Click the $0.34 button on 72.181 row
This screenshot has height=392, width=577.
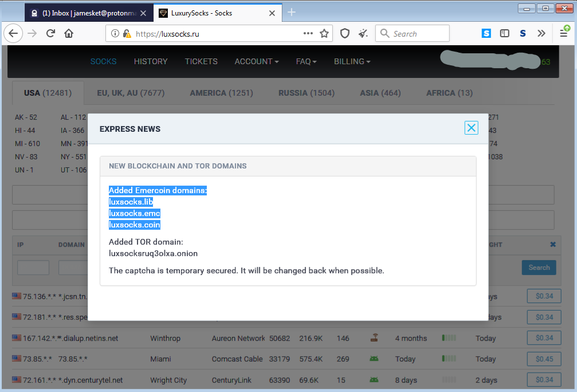tap(544, 317)
